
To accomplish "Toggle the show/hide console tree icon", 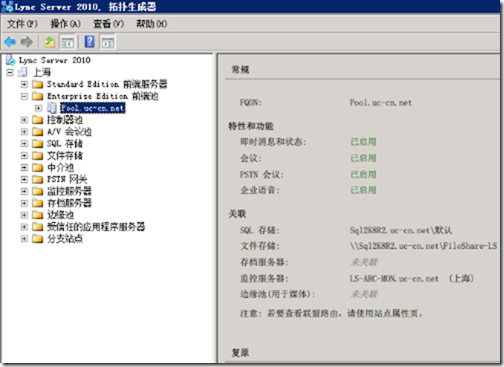I will pos(67,42).
